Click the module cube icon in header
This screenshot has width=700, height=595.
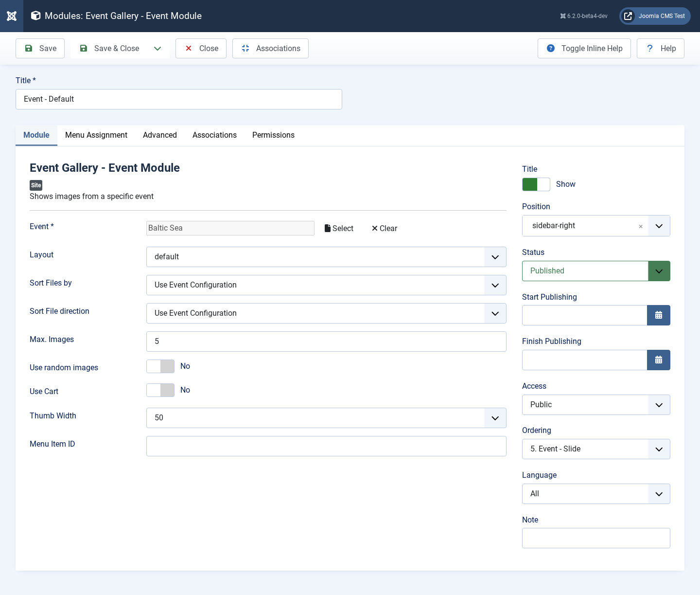(35, 16)
